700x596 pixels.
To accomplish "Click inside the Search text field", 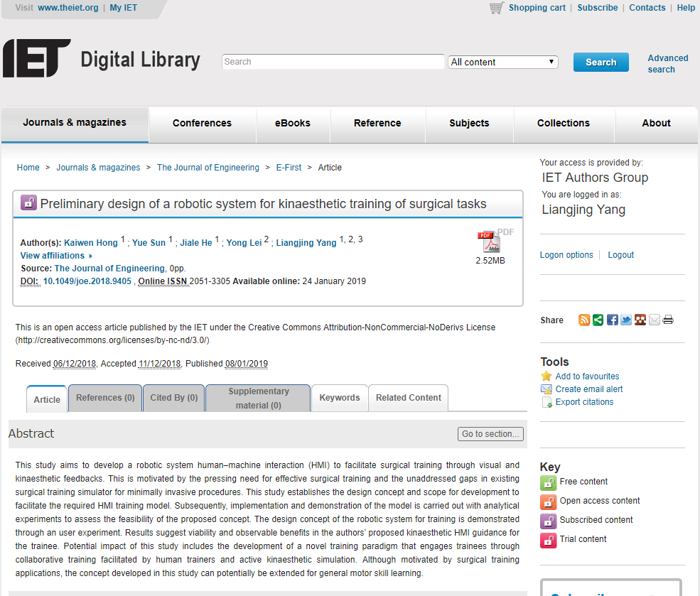I will [x=333, y=62].
